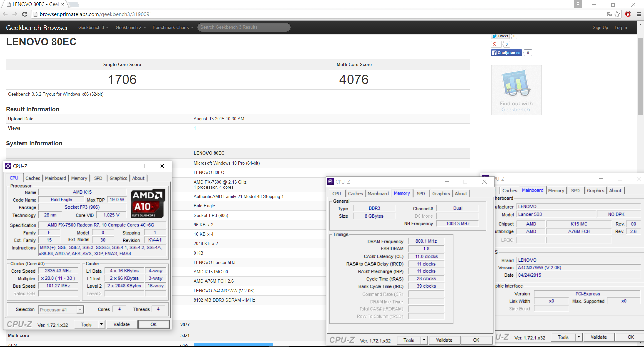Click OK in the Memory window
This screenshot has height=347, width=644.
(x=476, y=340)
